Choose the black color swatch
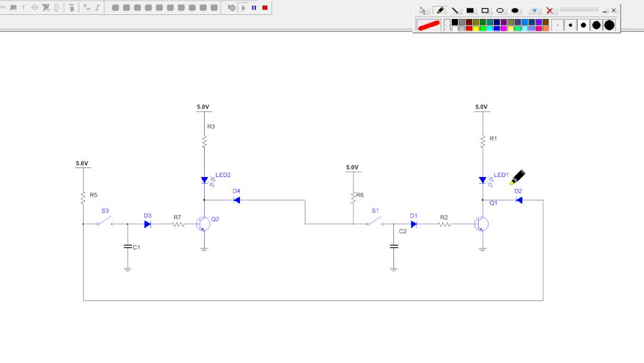This screenshot has height=363, width=644. pyautogui.click(x=455, y=22)
